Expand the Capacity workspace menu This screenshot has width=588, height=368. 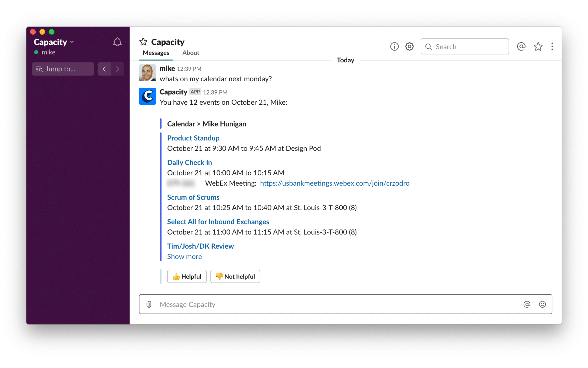pyautogui.click(x=54, y=42)
